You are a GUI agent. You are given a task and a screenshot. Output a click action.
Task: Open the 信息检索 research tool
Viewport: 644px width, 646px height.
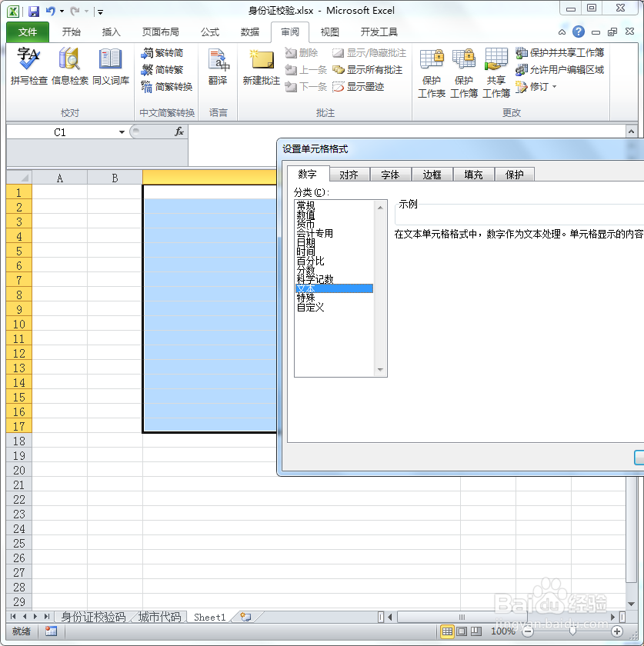pos(70,66)
